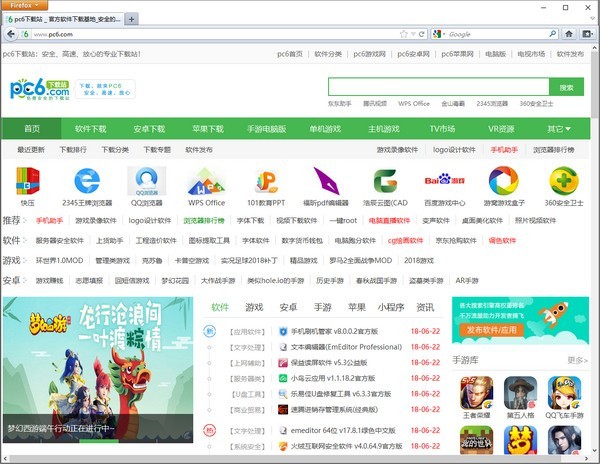Click the pc6.com site logo
Image resolution: width=600 pixels, height=464 pixels.
40,89
